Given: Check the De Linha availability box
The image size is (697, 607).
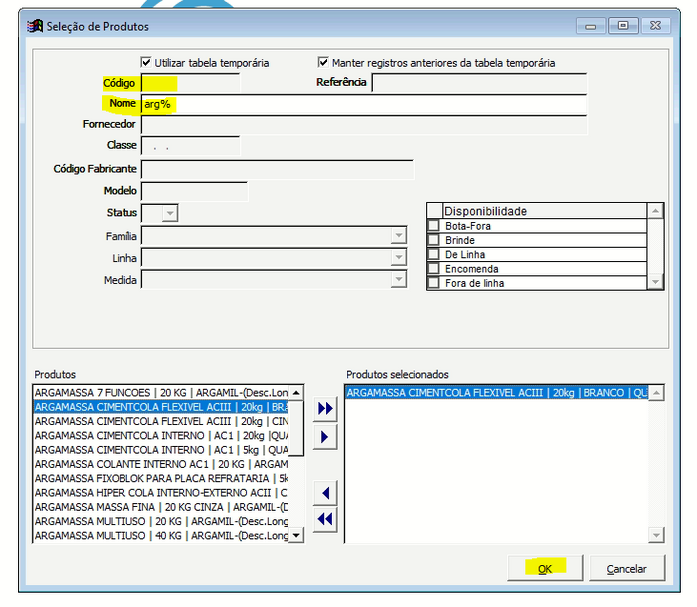Looking at the screenshot, I should pos(433,254).
